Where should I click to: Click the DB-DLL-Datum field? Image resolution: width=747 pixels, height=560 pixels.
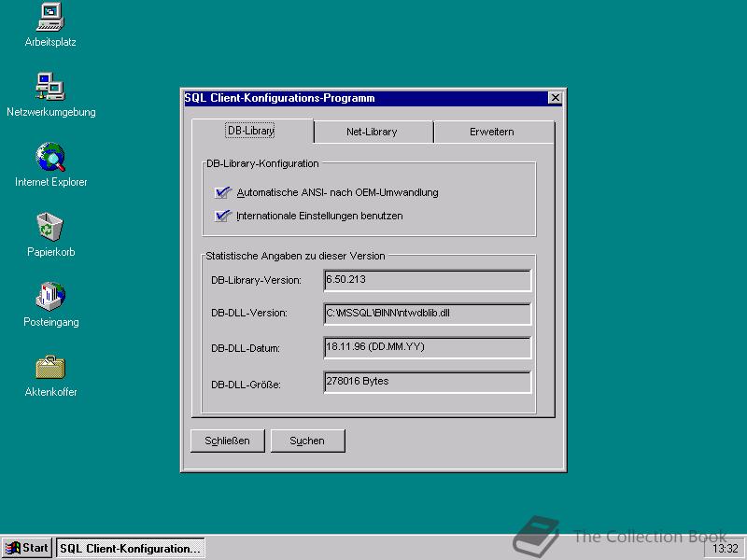tap(428, 347)
